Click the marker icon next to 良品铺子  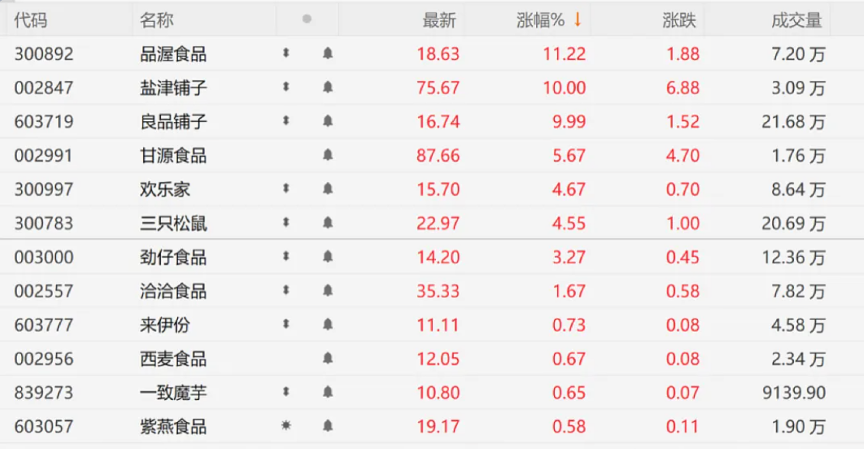click(286, 121)
